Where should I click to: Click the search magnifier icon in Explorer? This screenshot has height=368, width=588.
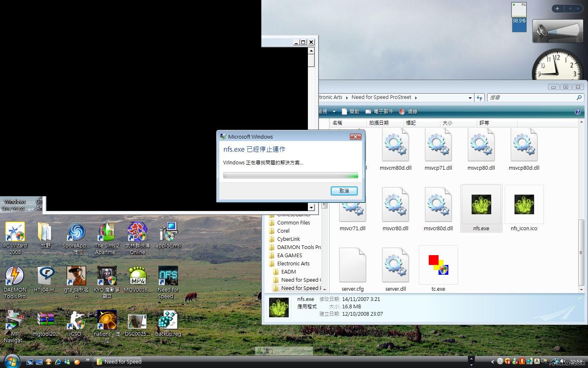pos(579,98)
